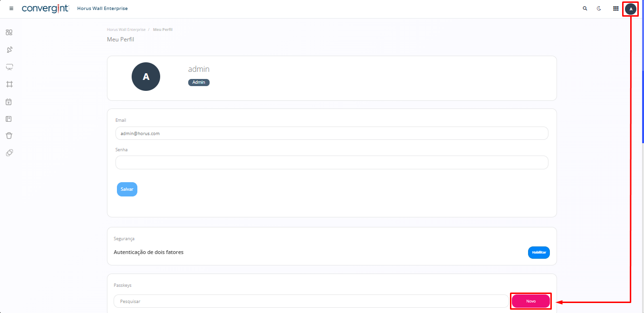Select the monitor display sidebar icon

[9, 67]
